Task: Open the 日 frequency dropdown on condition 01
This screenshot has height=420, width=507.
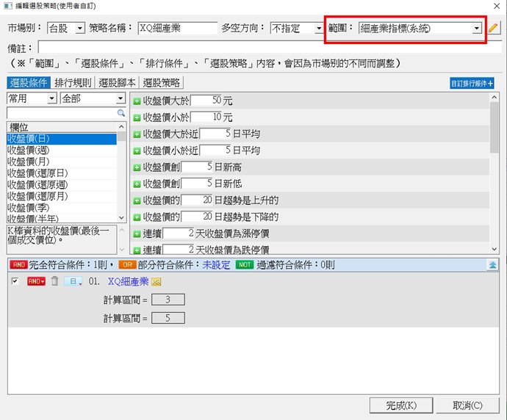Action: 73,281
